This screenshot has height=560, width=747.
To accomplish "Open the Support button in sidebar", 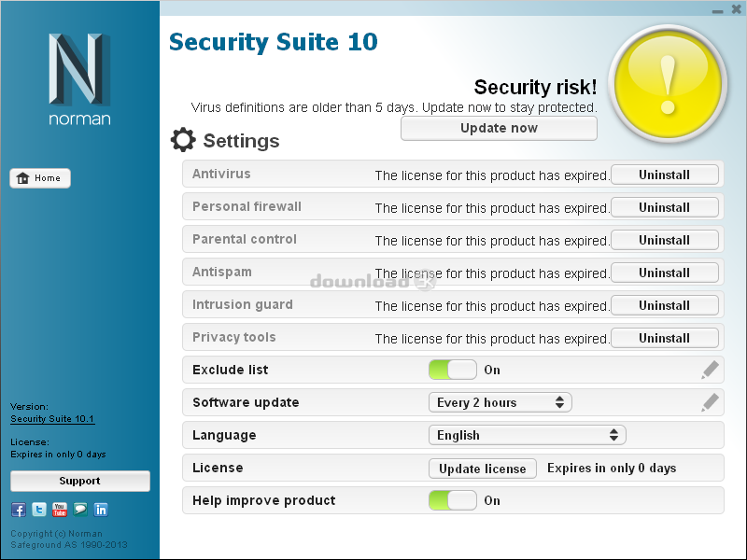I will click(79, 481).
